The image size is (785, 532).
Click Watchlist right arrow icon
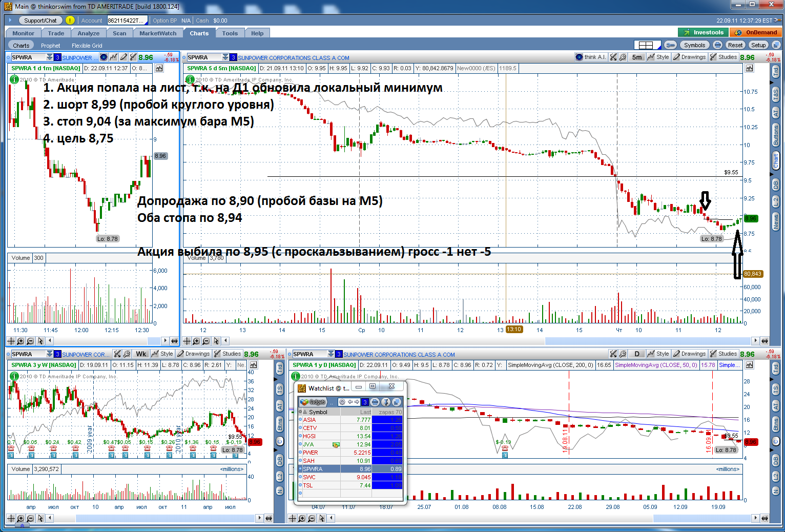(x=357, y=402)
